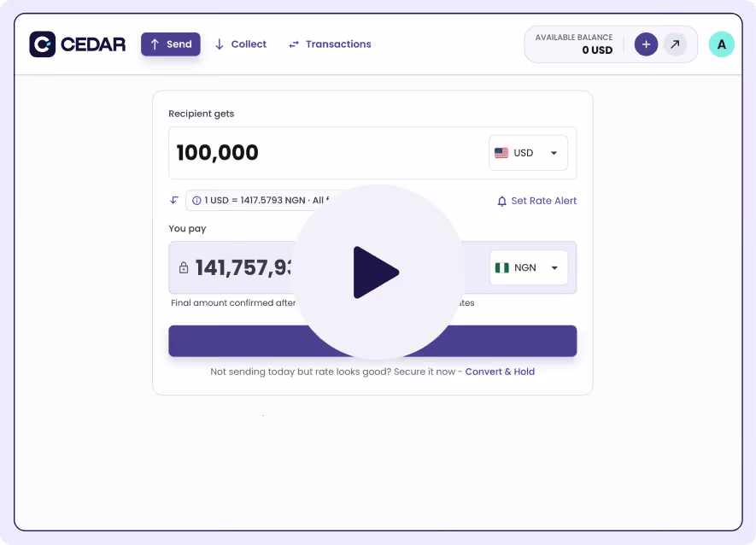This screenshot has width=756, height=545.
Task: Click the Nigerian flag icon
Action: (x=502, y=267)
